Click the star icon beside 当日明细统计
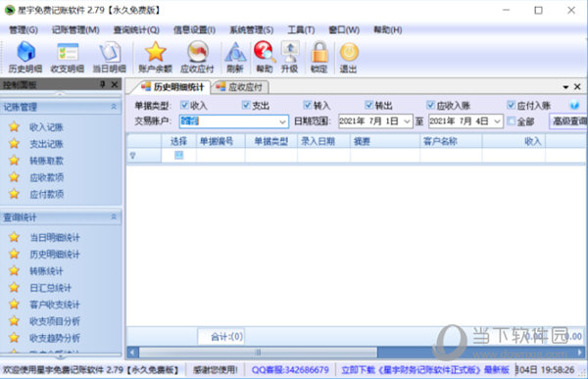 tap(15, 237)
